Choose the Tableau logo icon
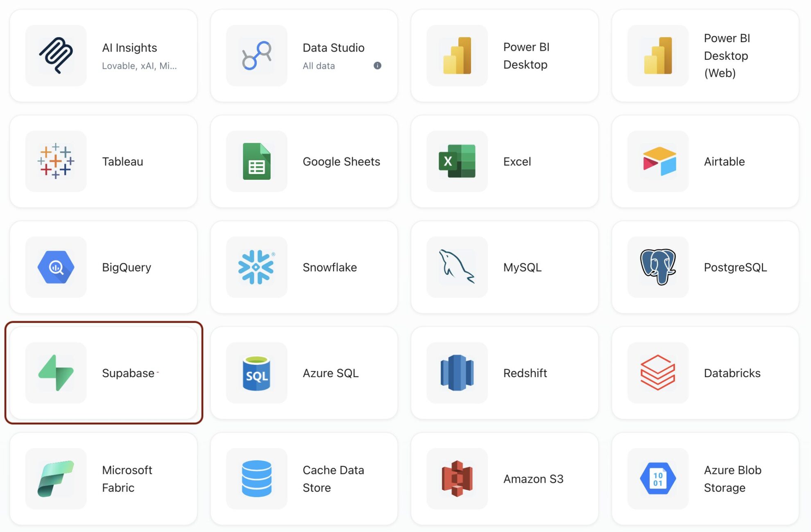The image size is (811, 532). [x=56, y=161]
